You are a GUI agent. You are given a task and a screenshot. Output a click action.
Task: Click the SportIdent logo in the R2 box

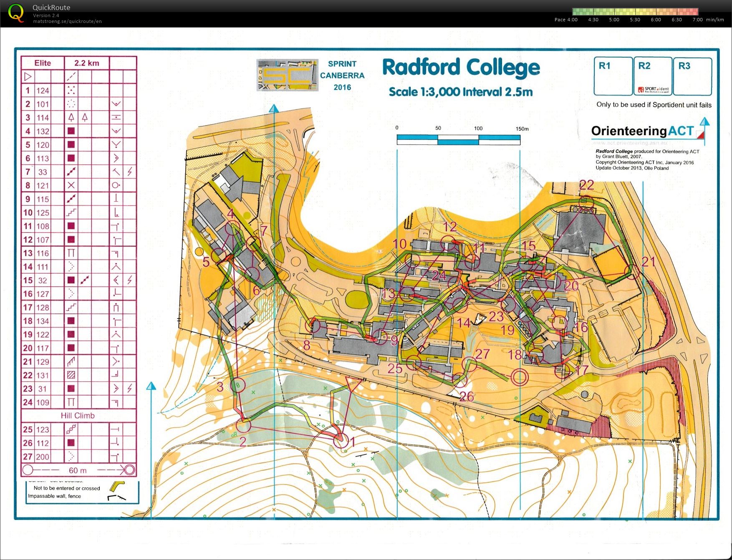tap(653, 89)
